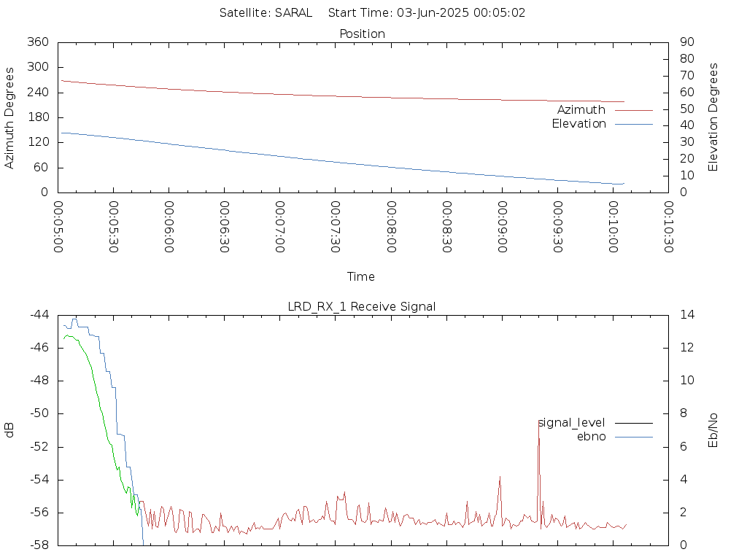Image resolution: width=747 pixels, height=560 pixels.
Task: Click the 00:09:30 time tick label
Action: point(557,227)
